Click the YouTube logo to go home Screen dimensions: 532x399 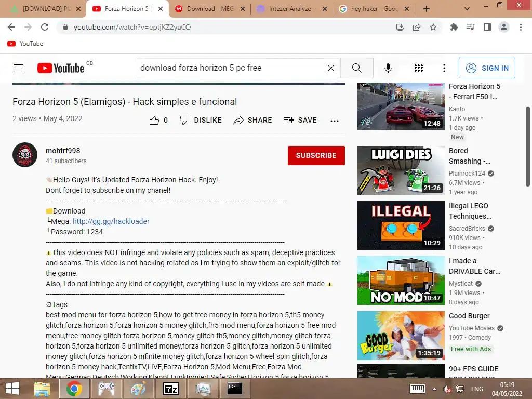(61, 68)
